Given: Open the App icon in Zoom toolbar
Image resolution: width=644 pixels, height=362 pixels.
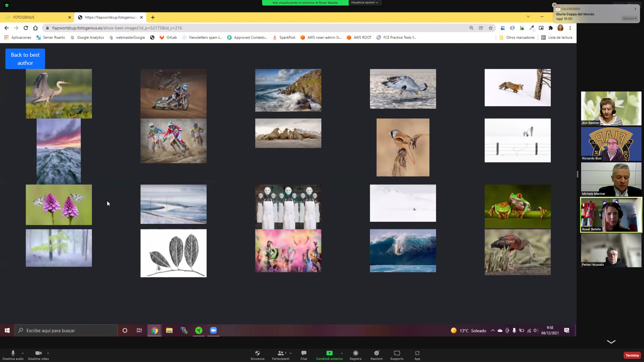Looking at the screenshot, I should point(417,353).
